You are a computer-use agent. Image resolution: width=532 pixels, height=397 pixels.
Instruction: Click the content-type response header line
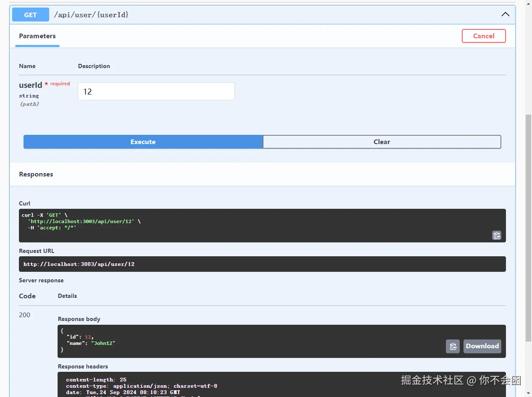pos(142,386)
